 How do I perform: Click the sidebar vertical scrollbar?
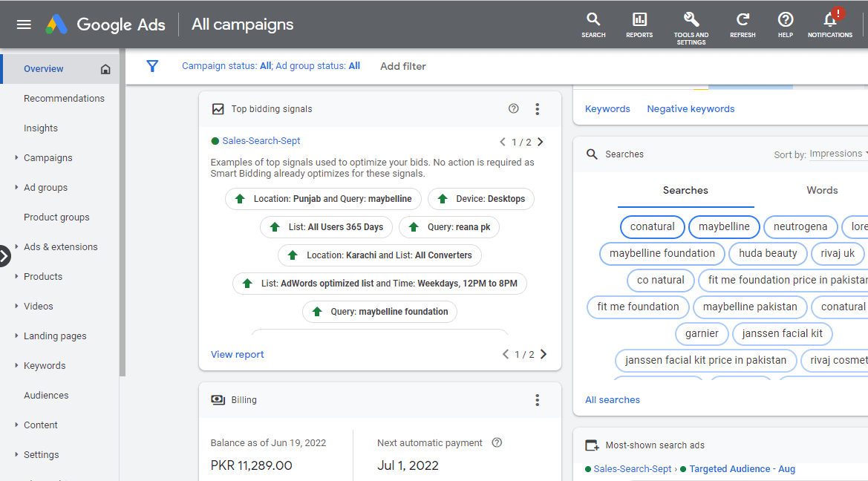click(123, 212)
